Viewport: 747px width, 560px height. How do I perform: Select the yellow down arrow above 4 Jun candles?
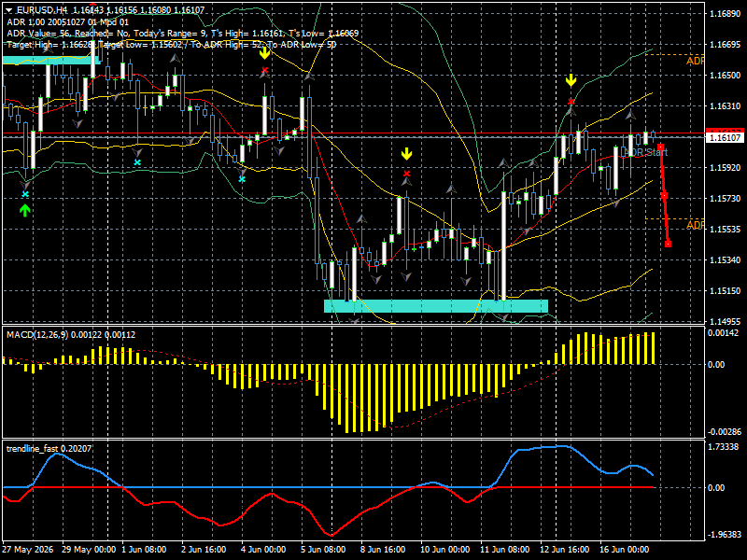[x=264, y=53]
